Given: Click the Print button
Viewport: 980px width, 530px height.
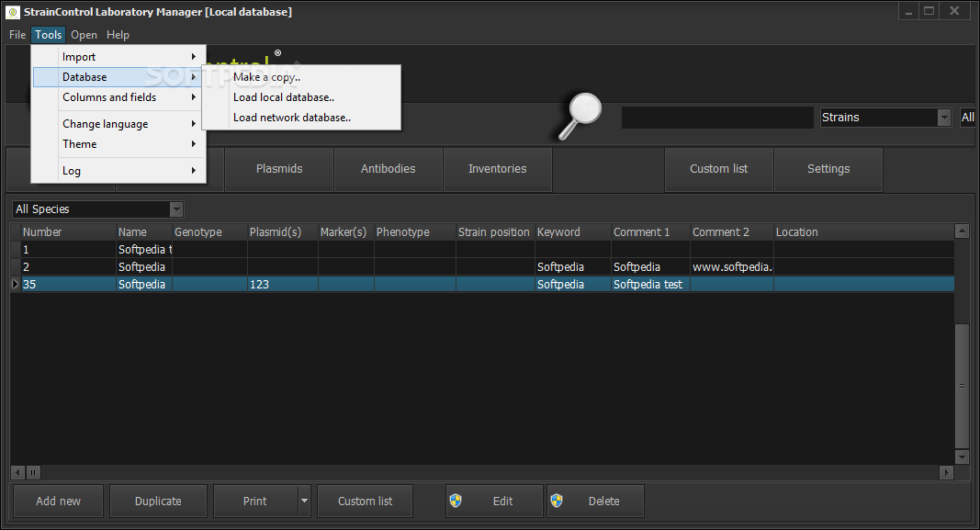Looking at the screenshot, I should pyautogui.click(x=255, y=501).
